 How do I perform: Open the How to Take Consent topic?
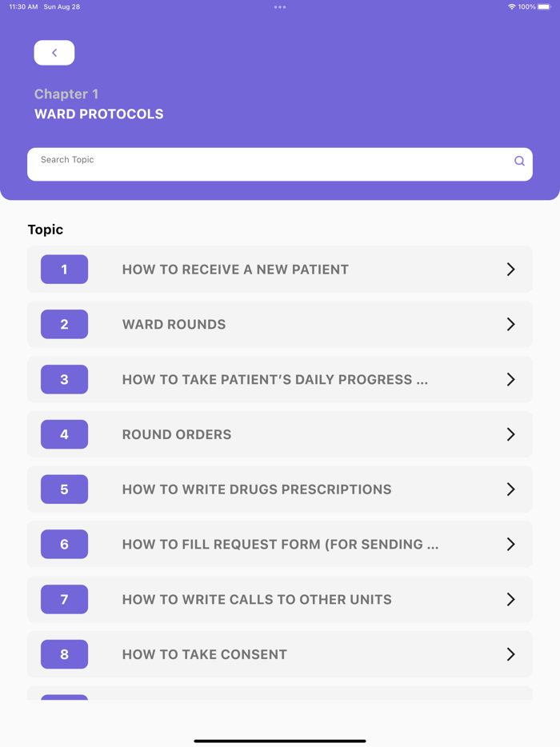pyautogui.click(x=204, y=654)
